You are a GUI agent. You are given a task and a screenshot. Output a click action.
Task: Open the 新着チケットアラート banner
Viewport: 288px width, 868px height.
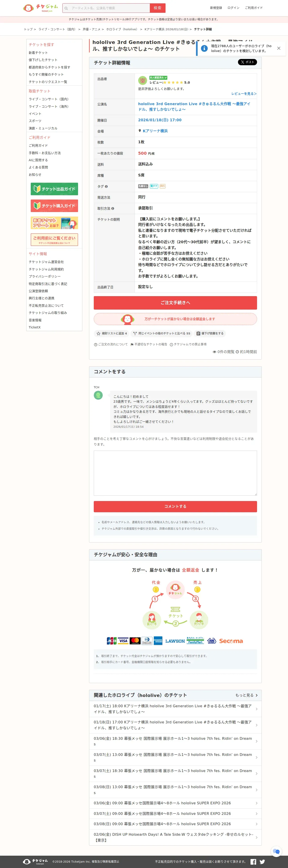[x=54, y=223]
